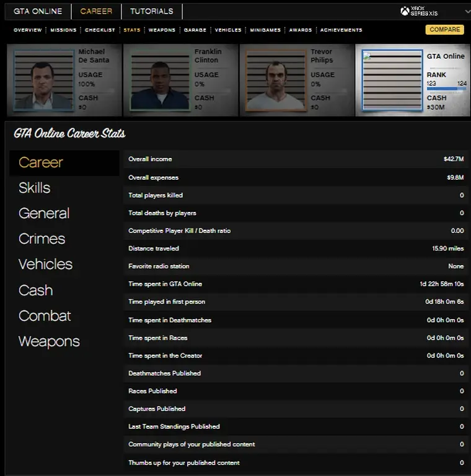The image size is (471, 476).
Task: Select Trevor Philips' mugshot portrait
Action: pyautogui.click(x=276, y=81)
